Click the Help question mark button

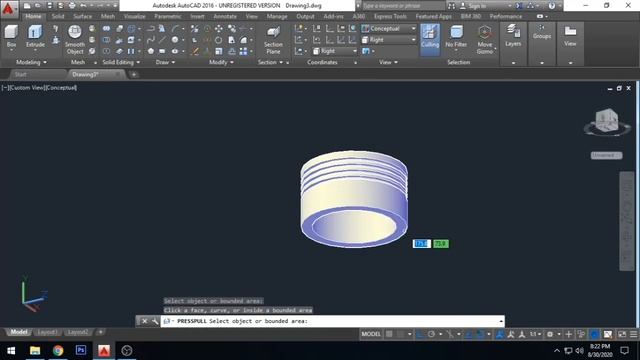click(552, 6)
